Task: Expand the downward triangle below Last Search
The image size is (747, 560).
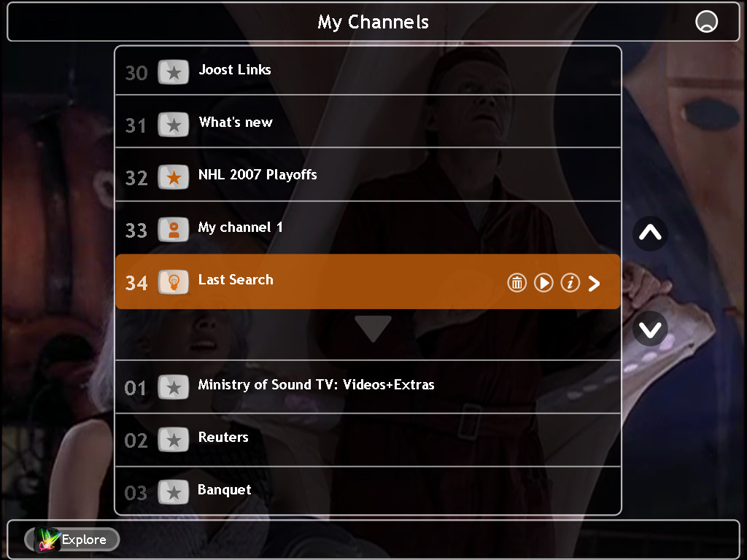Action: (373, 329)
